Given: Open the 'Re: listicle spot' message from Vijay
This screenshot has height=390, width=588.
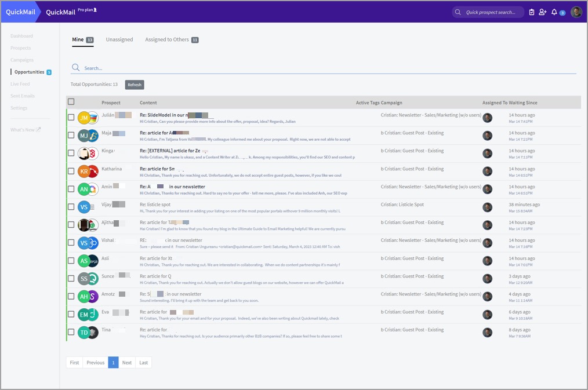Looking at the screenshot, I should pyautogui.click(x=155, y=205).
